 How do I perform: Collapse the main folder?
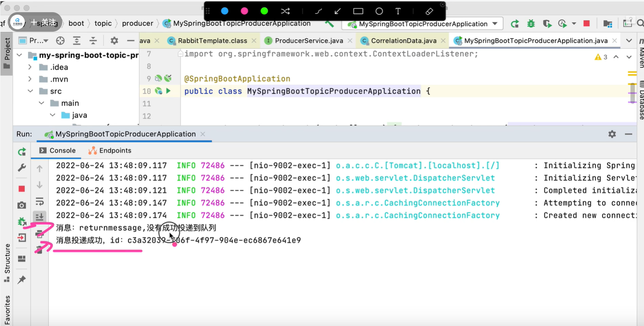41,103
